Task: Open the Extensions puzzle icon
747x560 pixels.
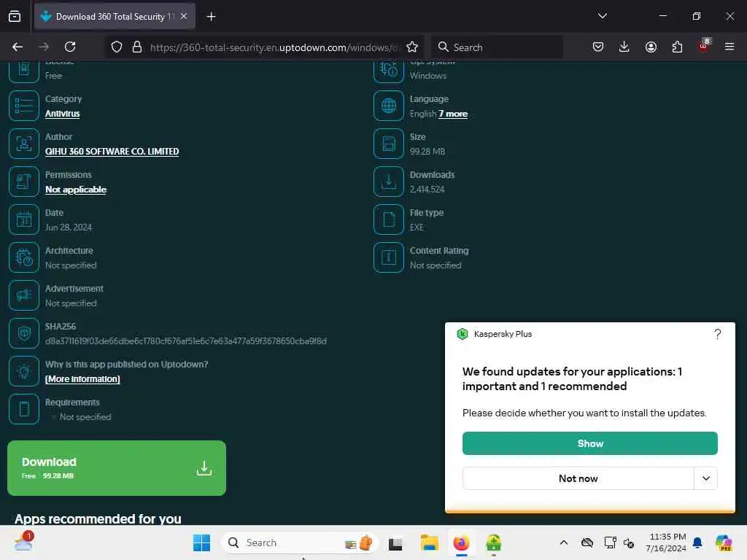Action: click(677, 47)
